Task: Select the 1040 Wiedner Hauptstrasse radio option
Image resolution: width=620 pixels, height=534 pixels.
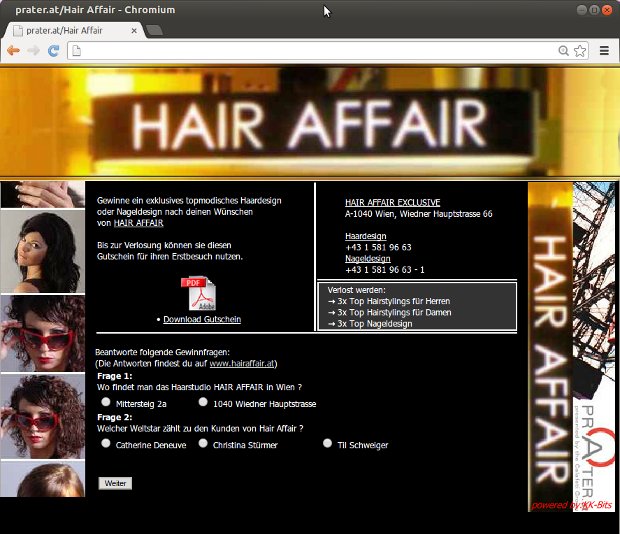Action: [203, 402]
